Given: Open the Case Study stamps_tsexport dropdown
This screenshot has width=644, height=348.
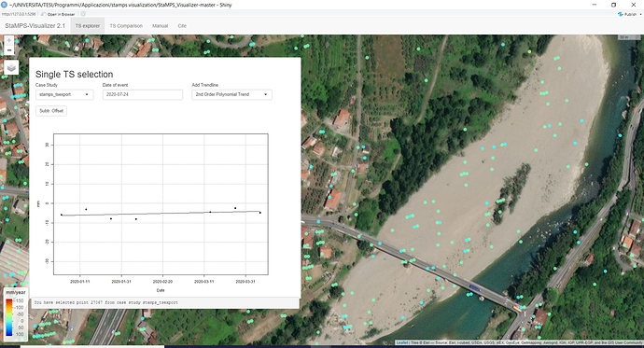Looking at the screenshot, I should (x=64, y=94).
